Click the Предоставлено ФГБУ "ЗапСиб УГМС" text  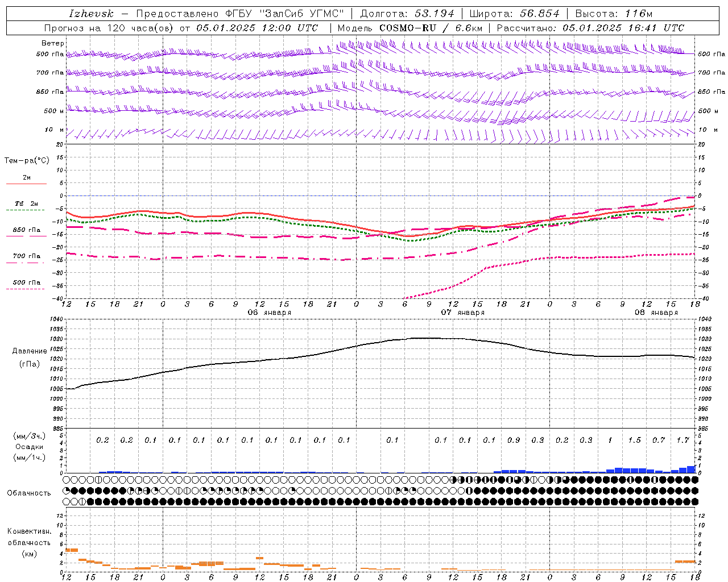click(241, 14)
